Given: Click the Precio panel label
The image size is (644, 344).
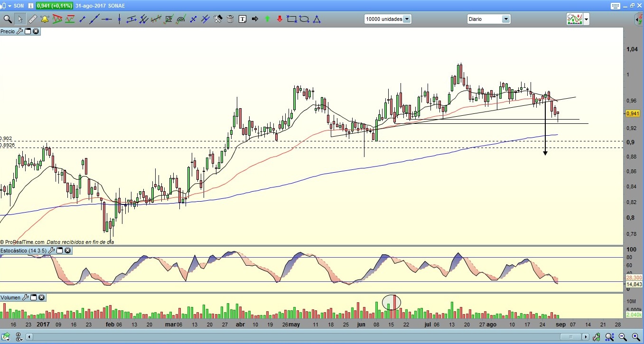Looking at the screenshot, I should [x=8, y=31].
